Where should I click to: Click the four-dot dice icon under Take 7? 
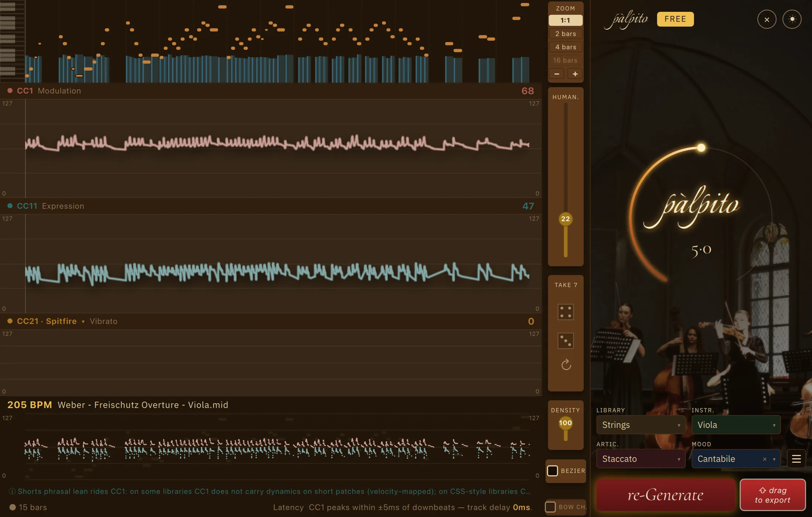(565, 312)
